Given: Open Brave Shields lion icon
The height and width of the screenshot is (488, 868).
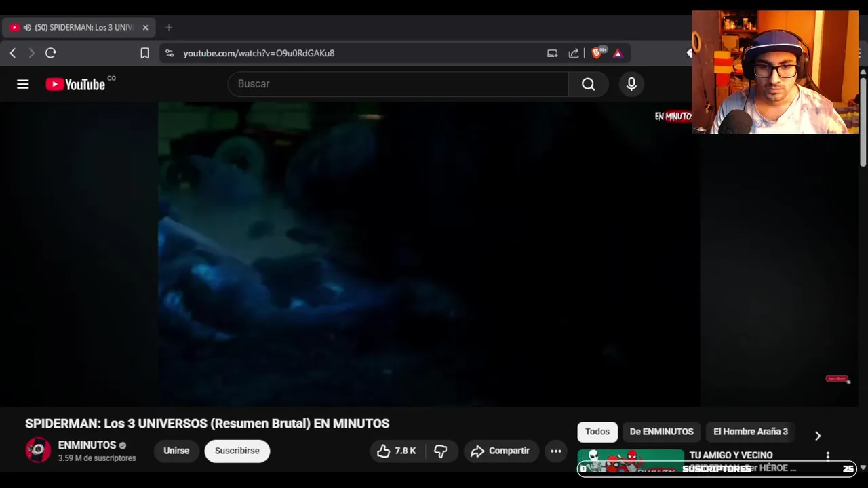Looking at the screenshot, I should pyautogui.click(x=597, y=53).
